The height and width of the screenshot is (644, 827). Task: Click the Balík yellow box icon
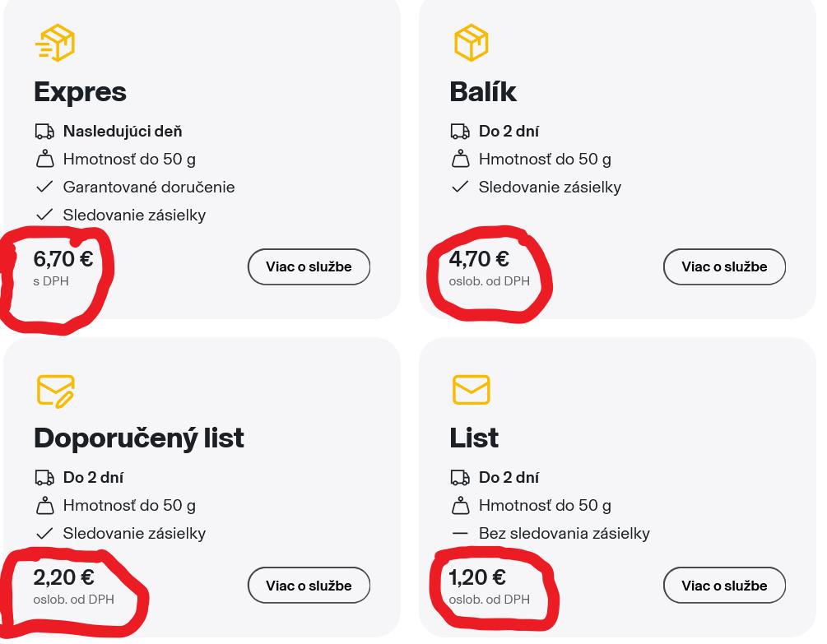click(471, 43)
